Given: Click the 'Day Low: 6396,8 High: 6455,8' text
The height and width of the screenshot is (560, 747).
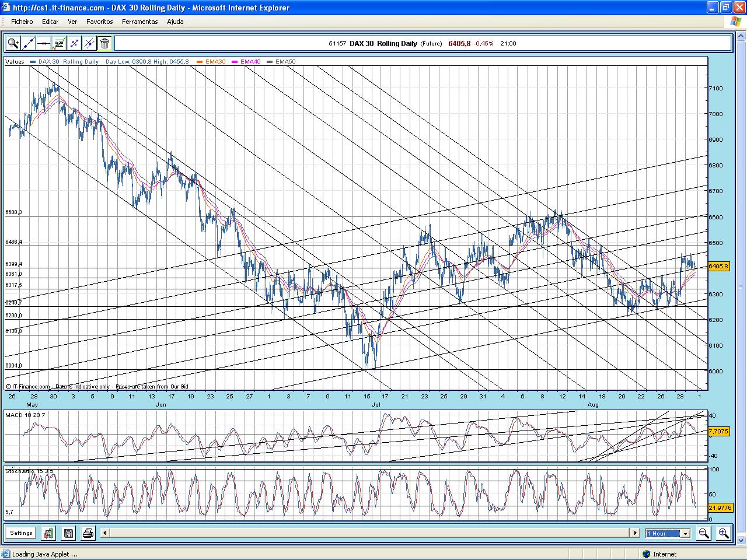Looking at the screenshot, I should [x=147, y=62].
